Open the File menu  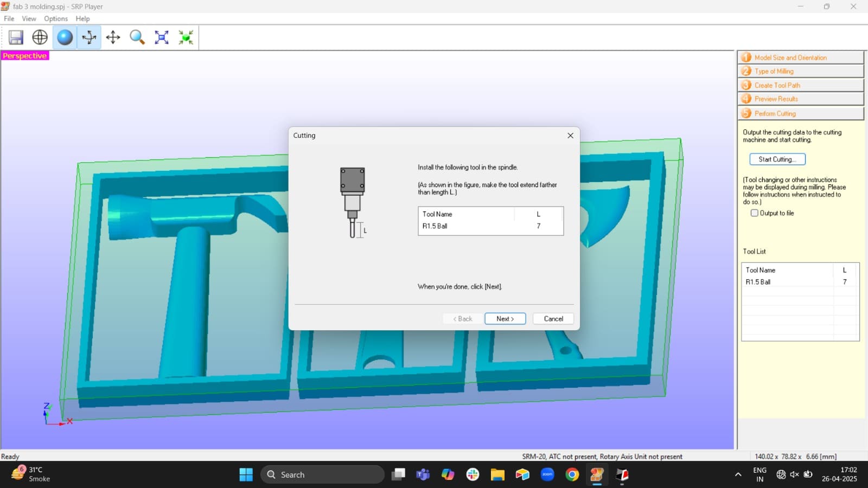click(9, 18)
